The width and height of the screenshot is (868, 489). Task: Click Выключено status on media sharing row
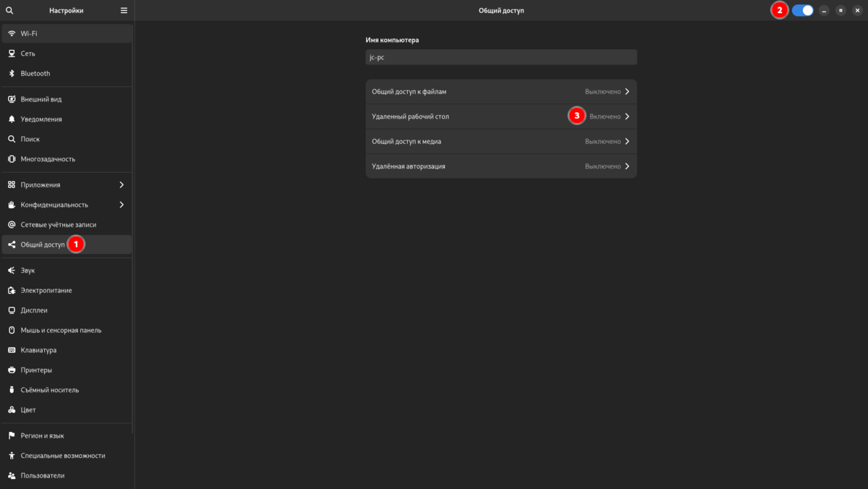603,142
